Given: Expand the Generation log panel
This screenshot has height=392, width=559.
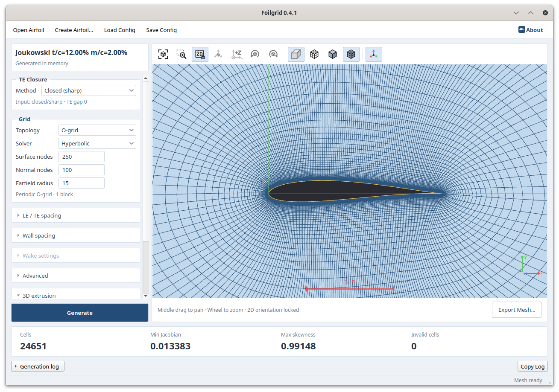Looking at the screenshot, I should (38, 366).
